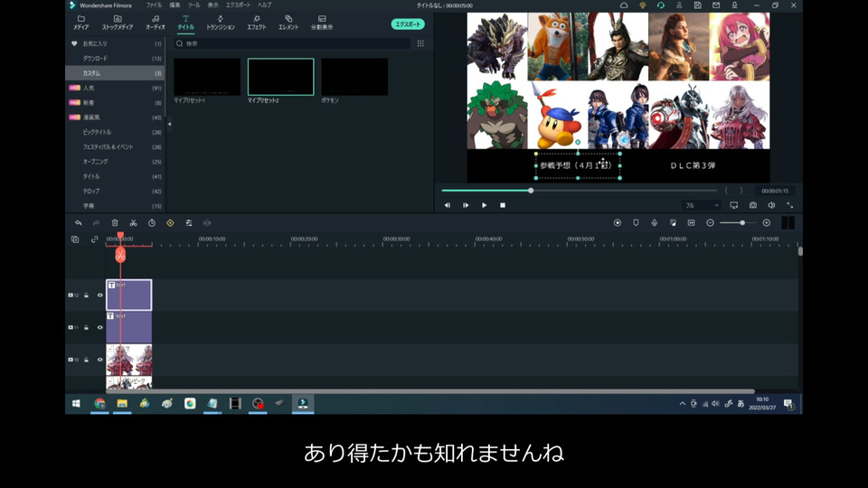Play the preview
868x488 pixels.
coord(485,205)
